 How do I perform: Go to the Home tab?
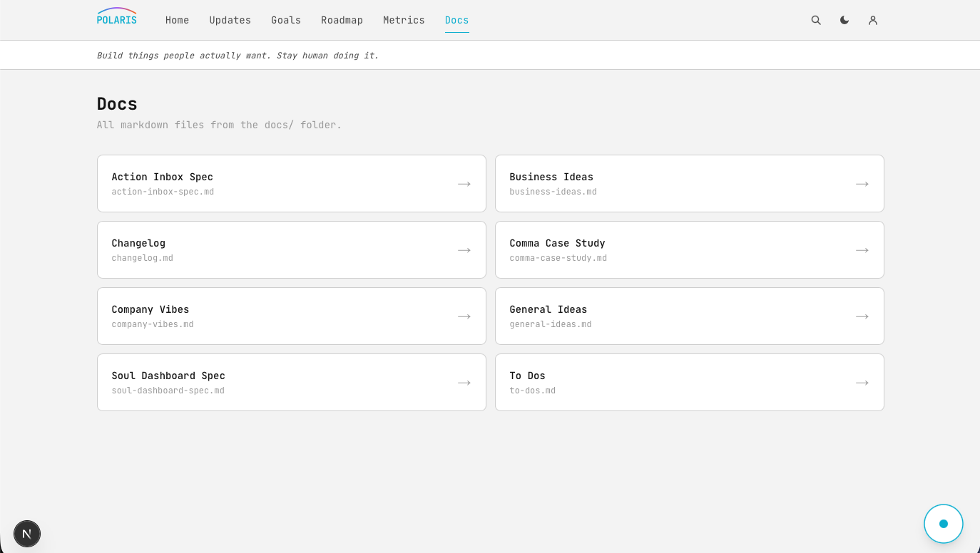177,20
